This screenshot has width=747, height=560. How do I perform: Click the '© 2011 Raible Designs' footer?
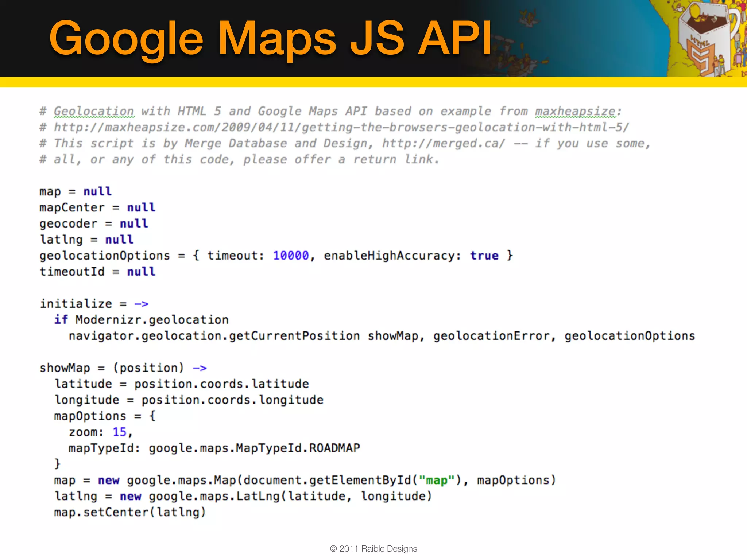click(373, 549)
